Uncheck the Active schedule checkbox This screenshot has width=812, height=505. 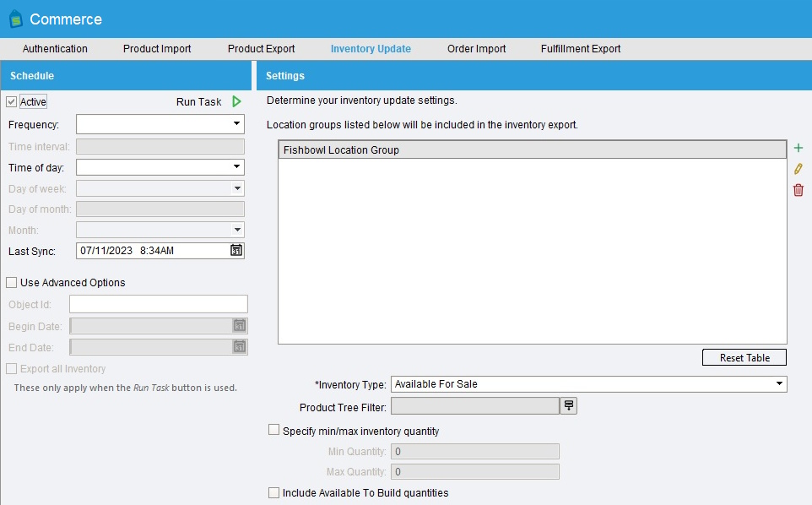tap(12, 102)
